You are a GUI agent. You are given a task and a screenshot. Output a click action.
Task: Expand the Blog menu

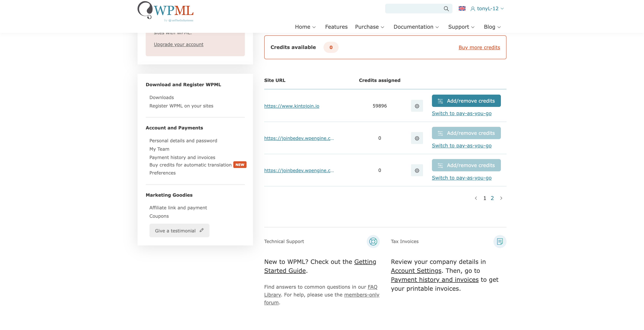click(492, 27)
